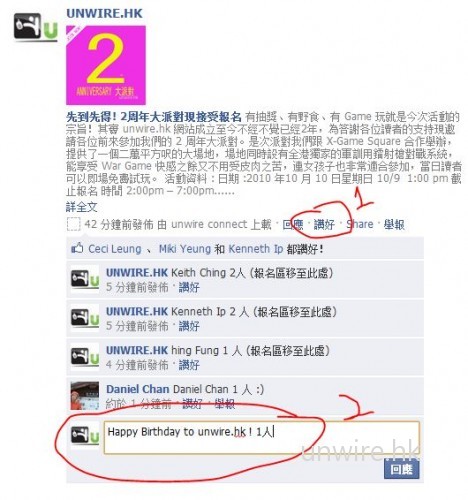Click avatar on the Kenneth Ip comment
This screenshot has height=500, width=468.
click(85, 317)
